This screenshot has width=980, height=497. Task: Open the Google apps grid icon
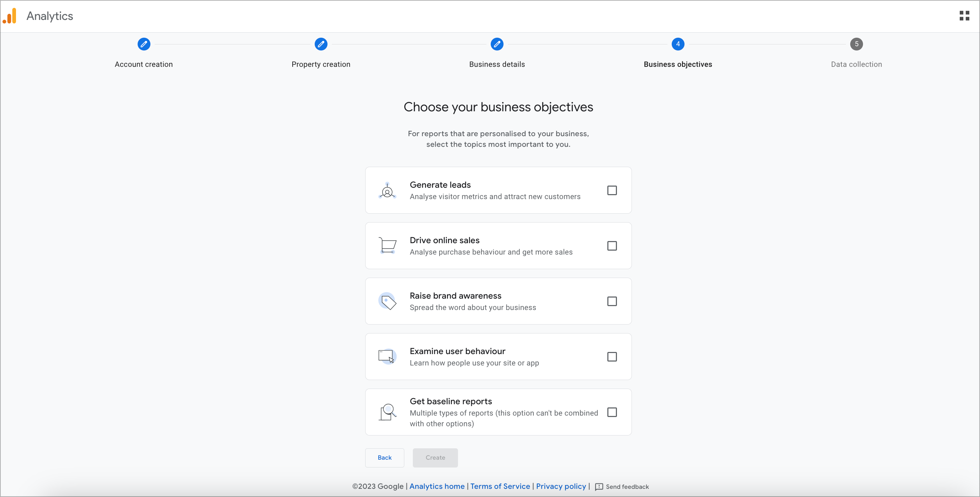(964, 16)
